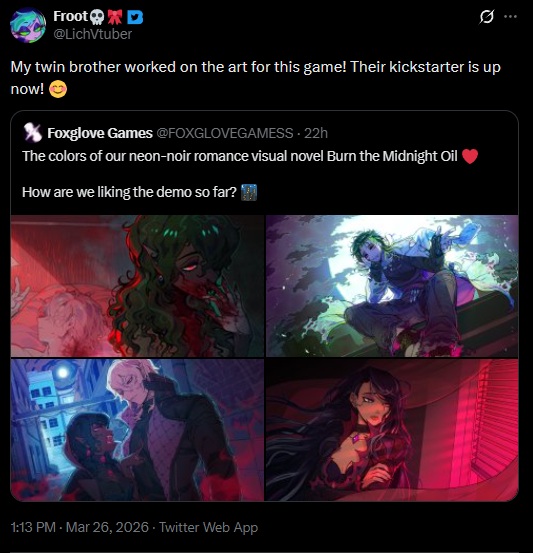Image resolution: width=533 pixels, height=553 pixels.
Task: Click the @FOXGLOVEGAMESS handle
Action: point(225,133)
